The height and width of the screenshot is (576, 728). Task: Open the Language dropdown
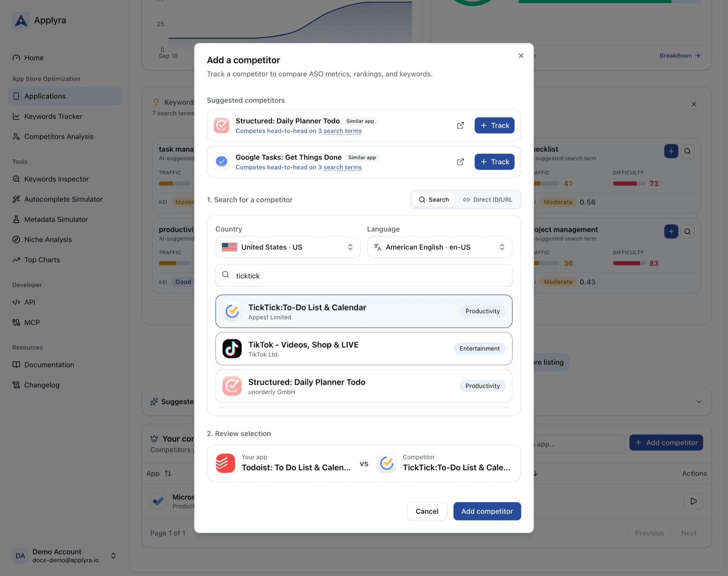440,247
